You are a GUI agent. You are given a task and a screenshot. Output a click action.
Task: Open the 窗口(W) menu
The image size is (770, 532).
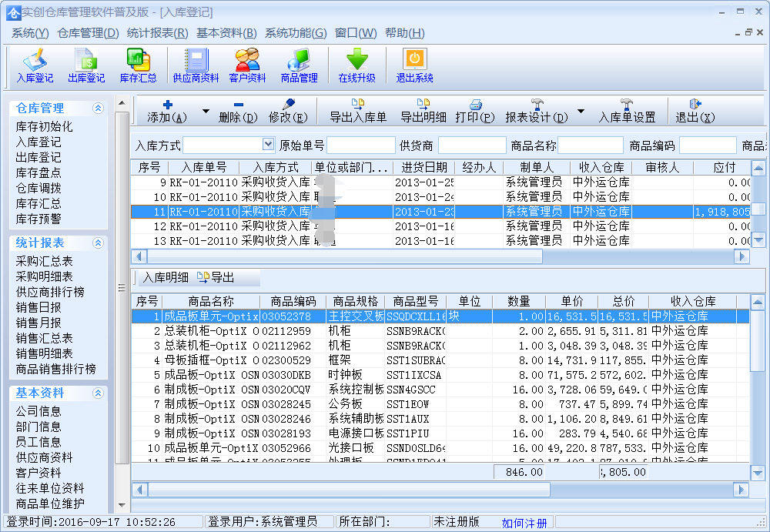pos(356,33)
